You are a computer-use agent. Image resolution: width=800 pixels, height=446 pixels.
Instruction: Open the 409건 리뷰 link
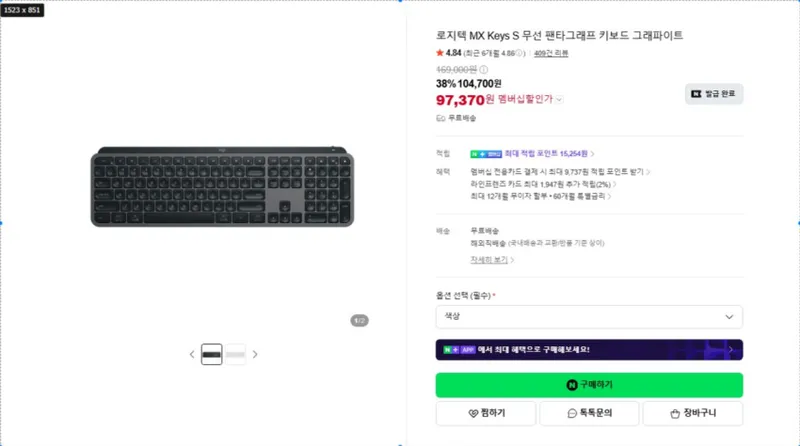coord(551,53)
